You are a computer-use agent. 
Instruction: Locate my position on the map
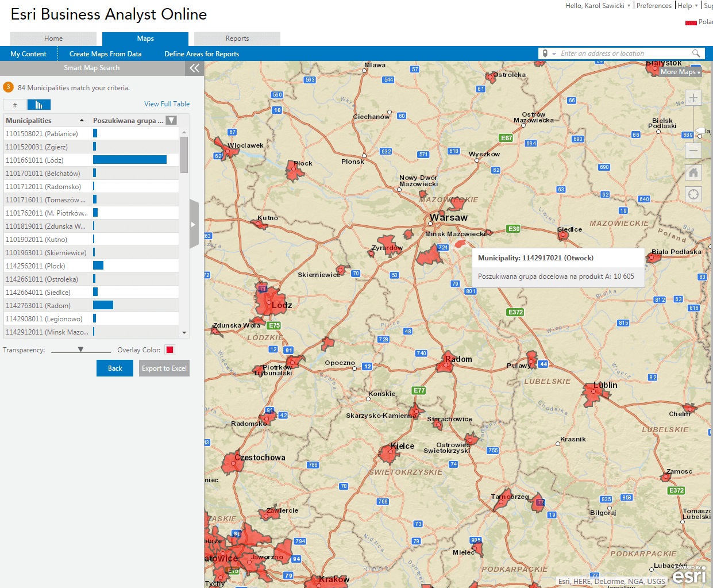pos(693,194)
